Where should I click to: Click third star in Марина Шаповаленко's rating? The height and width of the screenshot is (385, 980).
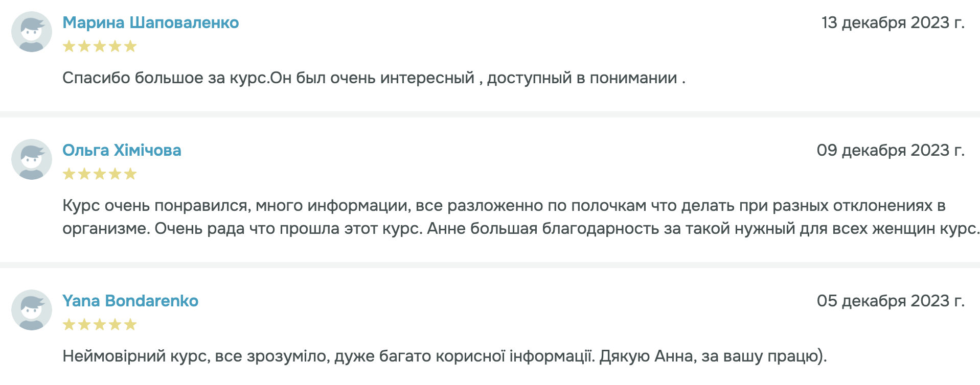(x=100, y=46)
